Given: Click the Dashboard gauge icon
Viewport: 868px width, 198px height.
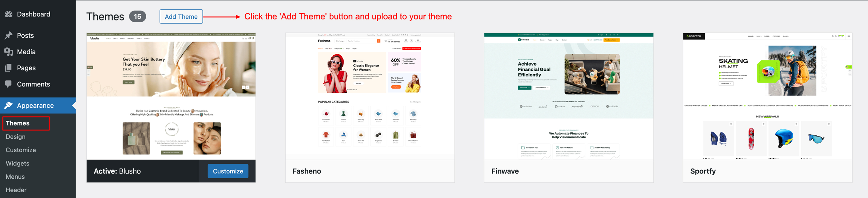Looking at the screenshot, I should pyautogui.click(x=9, y=14).
